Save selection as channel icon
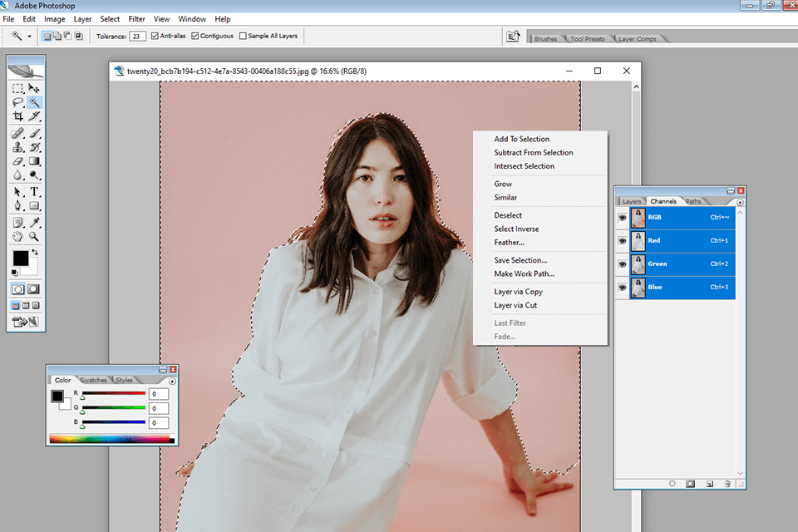Screen dimensions: 798x532 click(x=690, y=484)
